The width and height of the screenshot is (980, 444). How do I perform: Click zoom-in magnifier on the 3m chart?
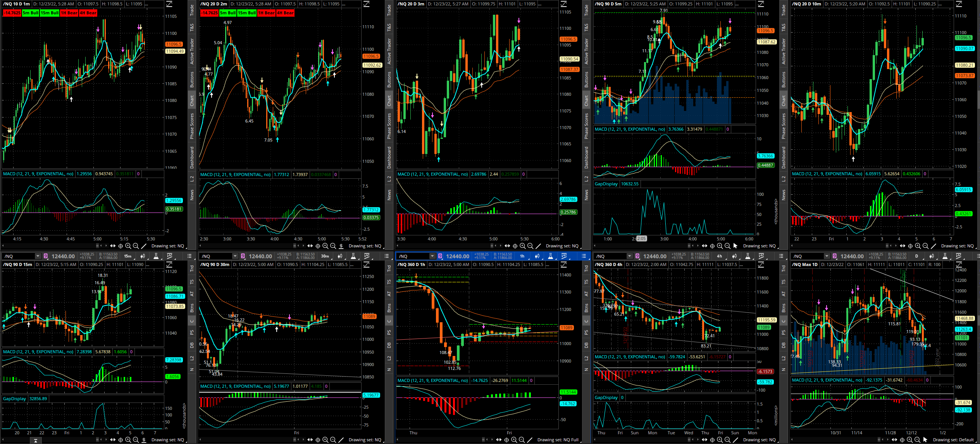pyautogui.click(x=522, y=246)
